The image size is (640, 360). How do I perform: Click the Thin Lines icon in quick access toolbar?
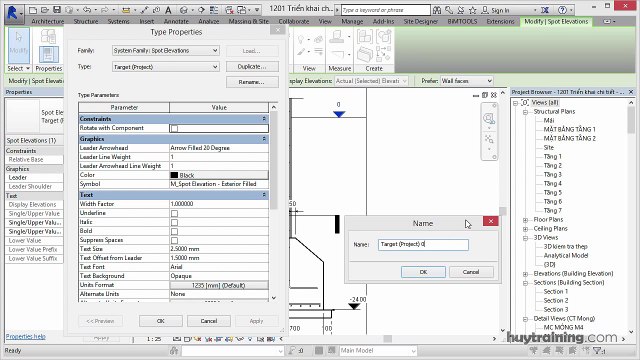[213, 10]
